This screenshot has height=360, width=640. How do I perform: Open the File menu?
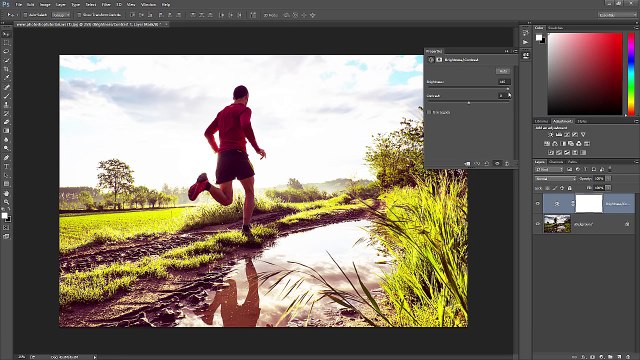[x=18, y=4]
